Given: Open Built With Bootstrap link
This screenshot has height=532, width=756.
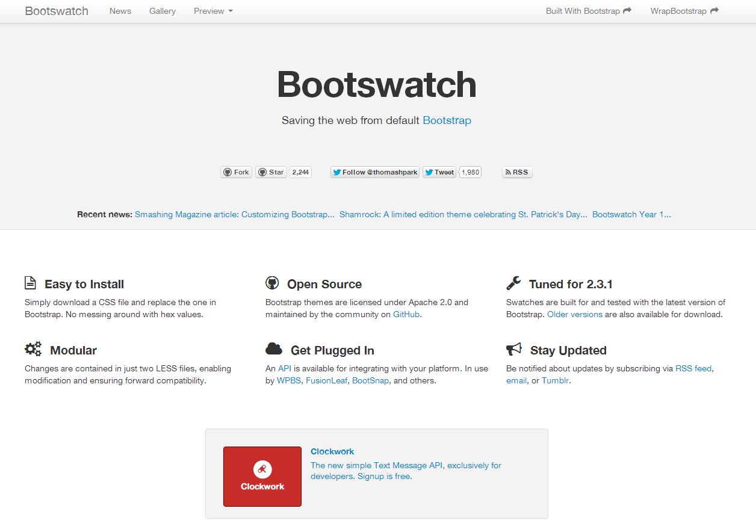Looking at the screenshot, I should click(x=589, y=11).
